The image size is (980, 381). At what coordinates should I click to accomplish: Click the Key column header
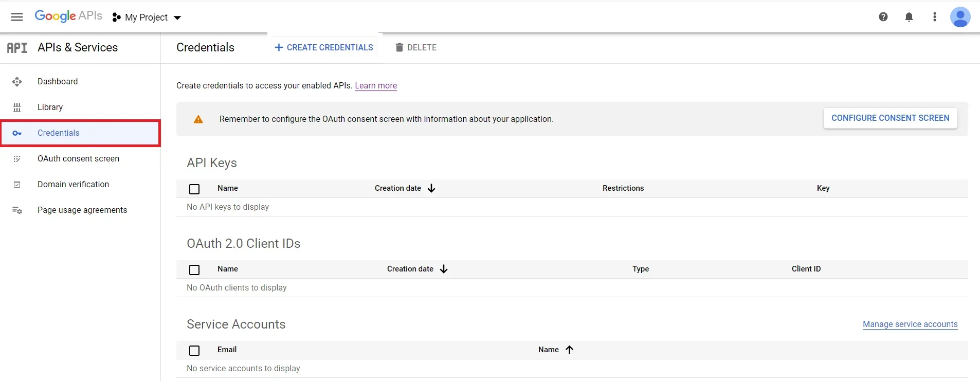click(x=823, y=188)
